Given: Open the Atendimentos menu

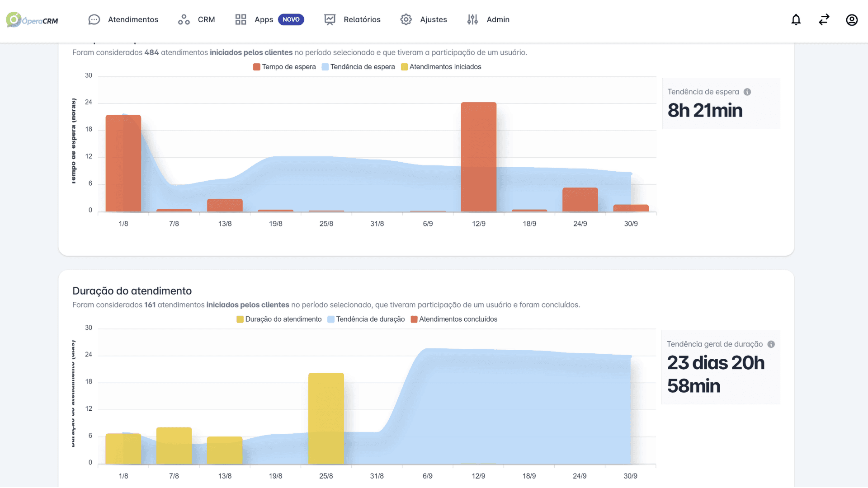Looking at the screenshot, I should (133, 19).
